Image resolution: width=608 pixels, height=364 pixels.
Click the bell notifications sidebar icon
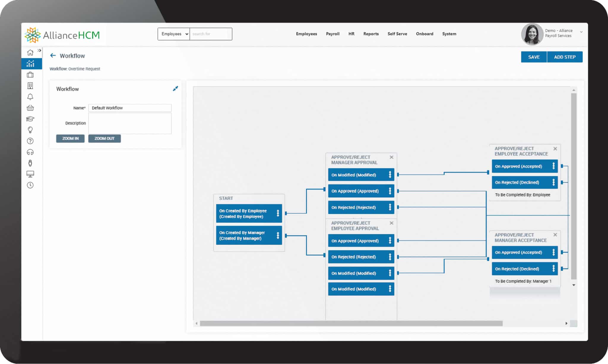coord(30,97)
